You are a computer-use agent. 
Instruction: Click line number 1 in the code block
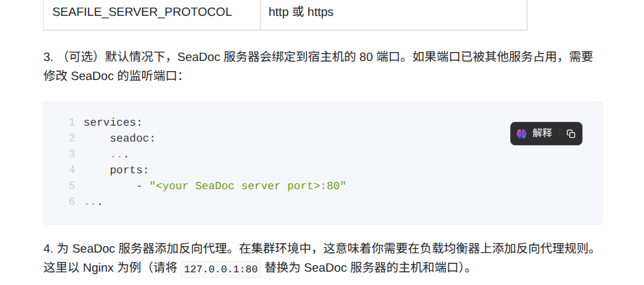pos(72,123)
